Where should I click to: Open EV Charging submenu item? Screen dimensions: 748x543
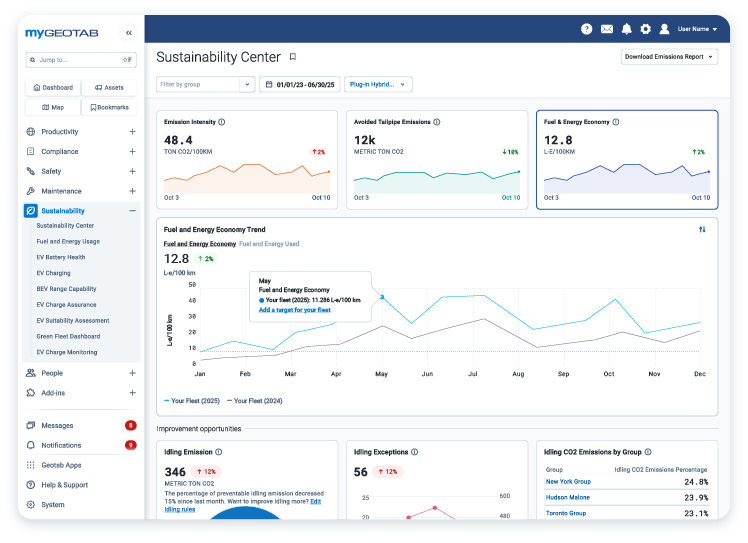click(x=53, y=273)
